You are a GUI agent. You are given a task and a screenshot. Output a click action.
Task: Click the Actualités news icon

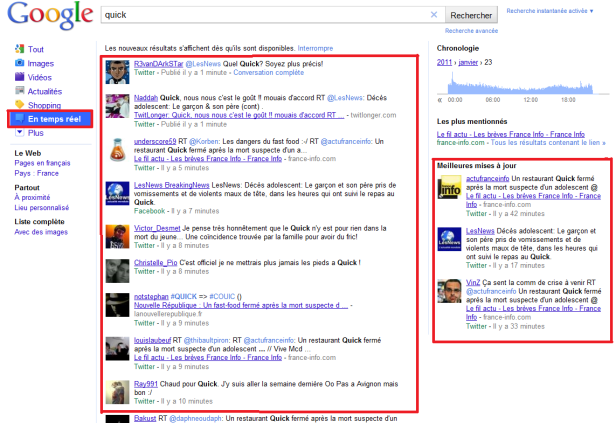[x=20, y=91]
